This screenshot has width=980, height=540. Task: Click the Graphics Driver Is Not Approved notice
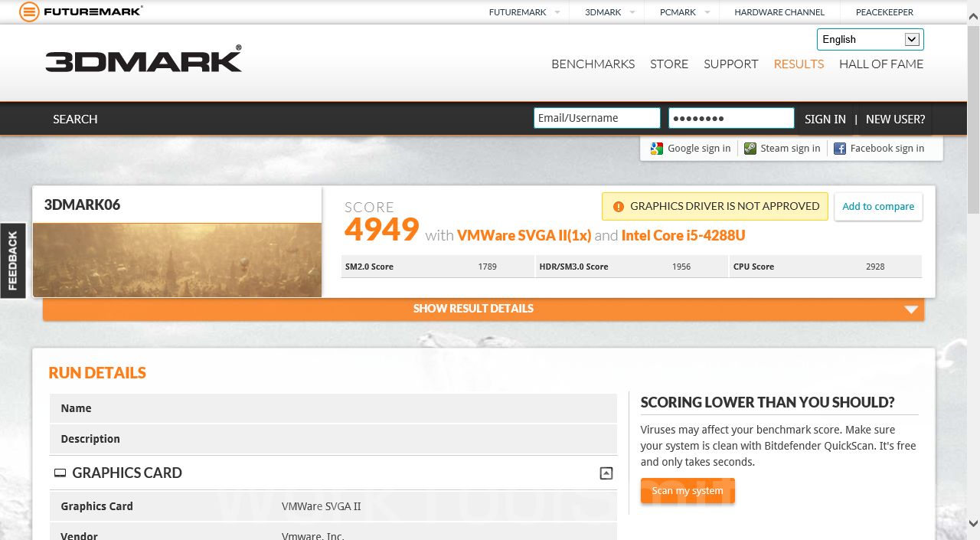click(x=715, y=207)
